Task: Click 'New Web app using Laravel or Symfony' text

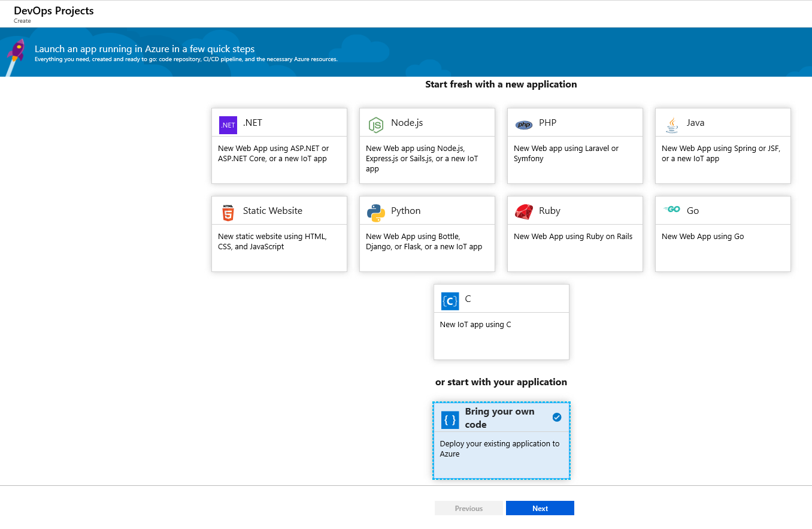Action: pos(566,153)
